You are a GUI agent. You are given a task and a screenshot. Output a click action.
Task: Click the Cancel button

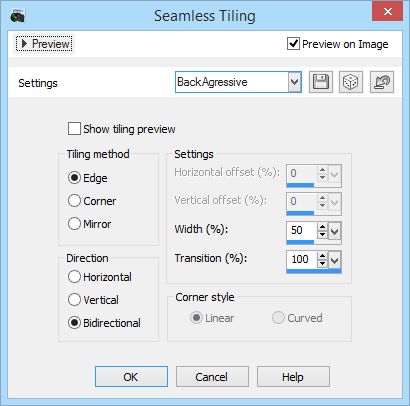point(212,377)
